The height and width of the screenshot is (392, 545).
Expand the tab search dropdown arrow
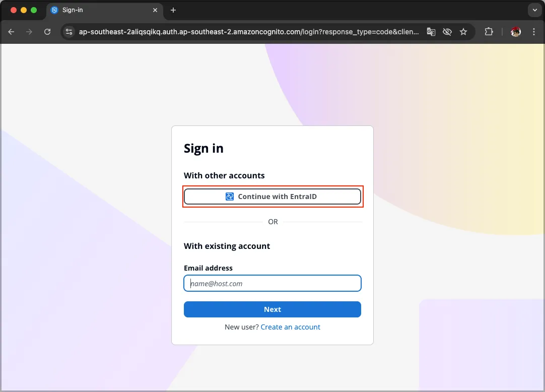[534, 10]
